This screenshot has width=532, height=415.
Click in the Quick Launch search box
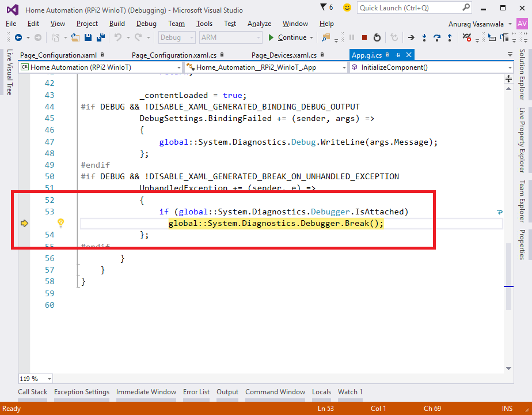point(403,7)
